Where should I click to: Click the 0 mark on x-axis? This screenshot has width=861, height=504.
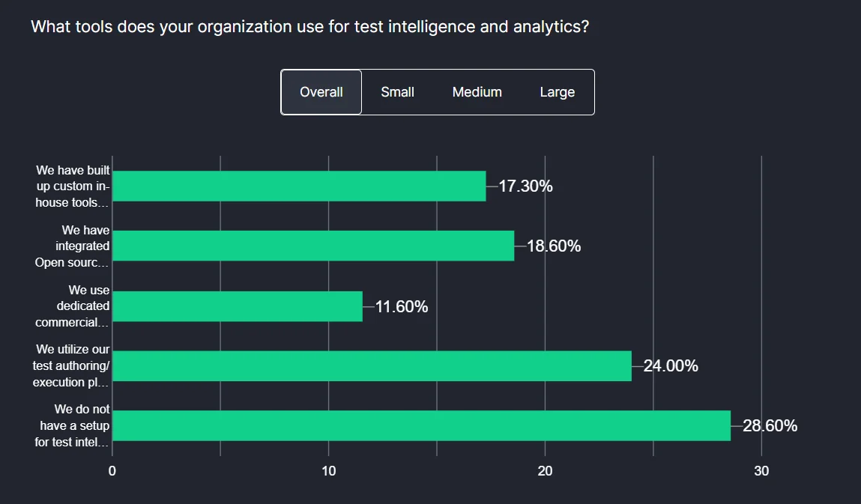click(x=112, y=471)
